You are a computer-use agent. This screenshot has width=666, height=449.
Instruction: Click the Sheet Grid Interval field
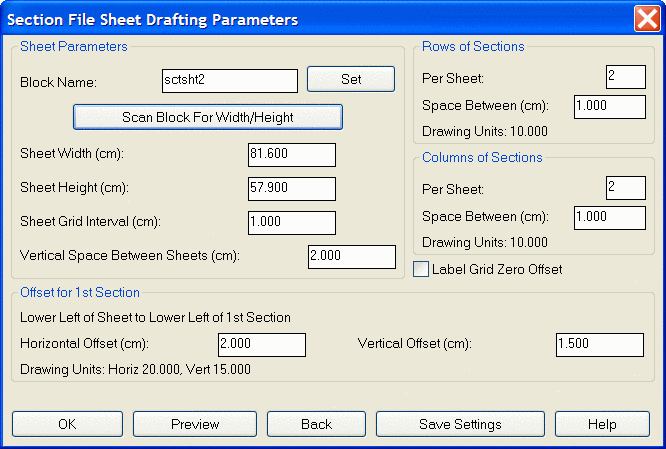pos(292,223)
